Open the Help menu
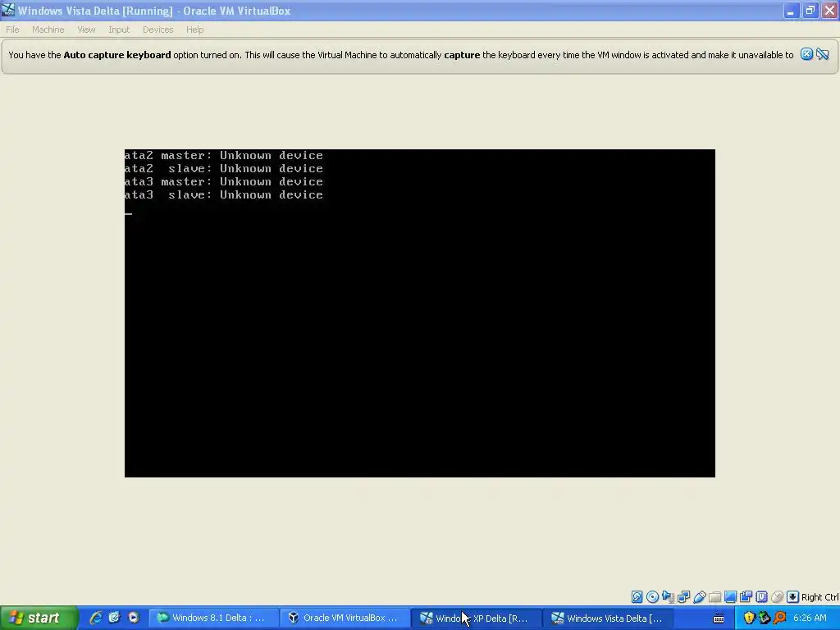840x630 pixels. pos(195,30)
